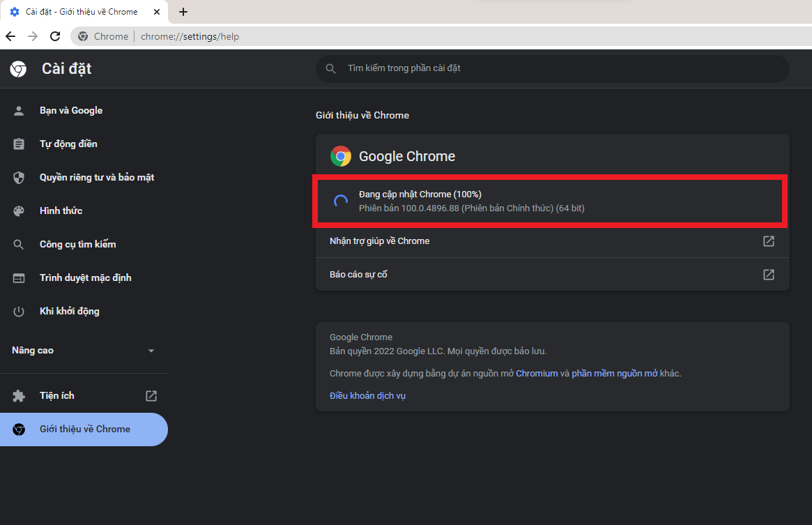Click the back navigation arrow
This screenshot has width=812, height=525.
click(x=10, y=36)
